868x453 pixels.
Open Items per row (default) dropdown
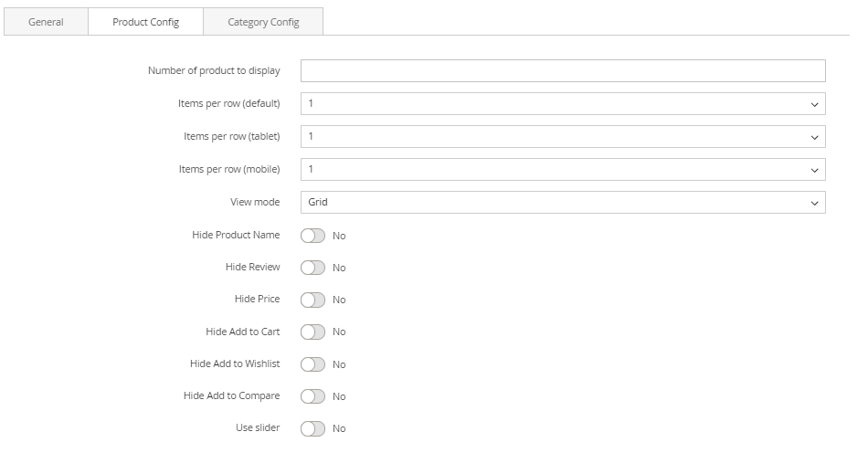pyautogui.click(x=562, y=104)
